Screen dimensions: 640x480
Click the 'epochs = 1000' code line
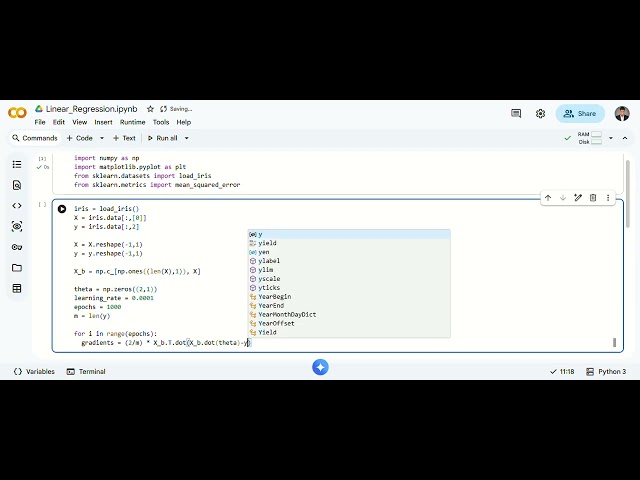[98, 307]
